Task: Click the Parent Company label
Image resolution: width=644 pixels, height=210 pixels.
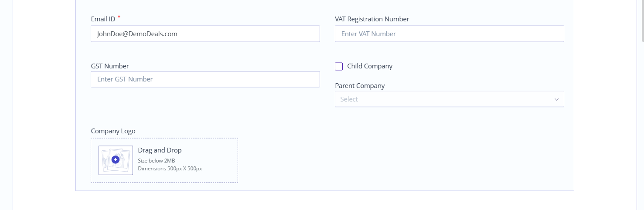Action: [360, 86]
